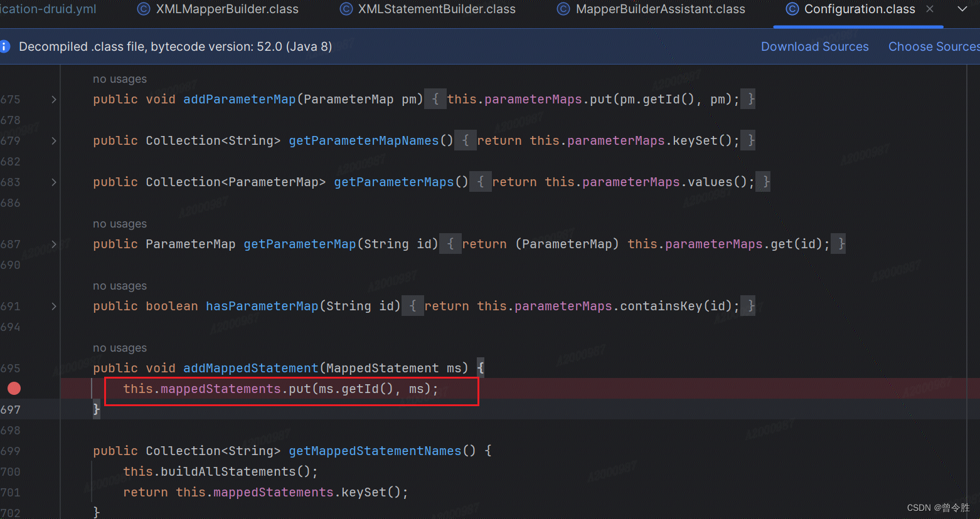The image size is (980, 519).
Task: Click the hasParameterMap method name
Action: [262, 306]
